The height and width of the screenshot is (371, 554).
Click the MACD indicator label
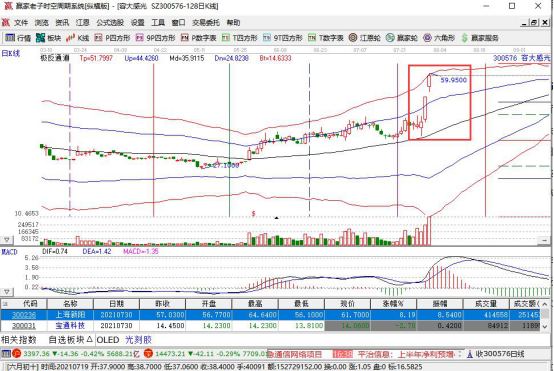coord(10,252)
